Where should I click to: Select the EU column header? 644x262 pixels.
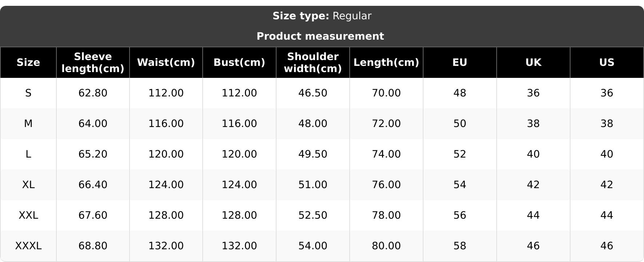[x=460, y=62]
